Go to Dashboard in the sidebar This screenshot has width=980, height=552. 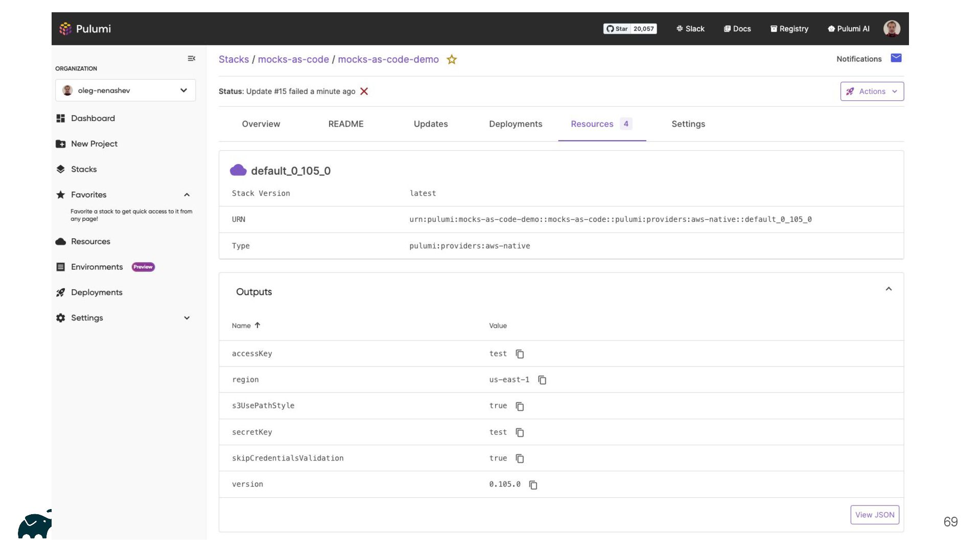(x=93, y=118)
